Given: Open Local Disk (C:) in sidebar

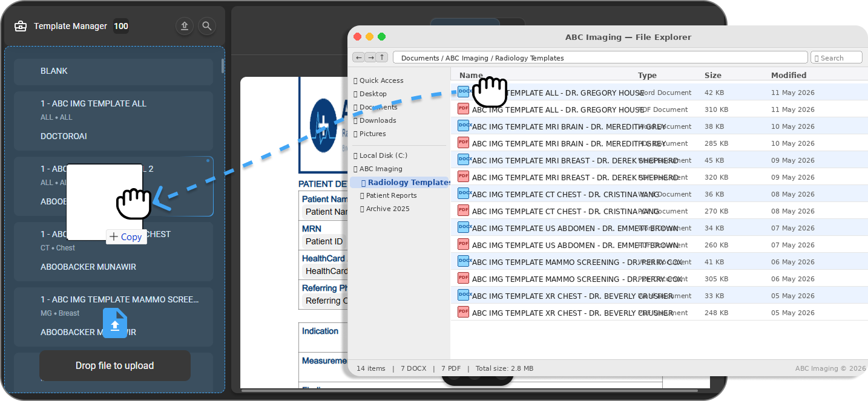Looking at the screenshot, I should point(381,155).
